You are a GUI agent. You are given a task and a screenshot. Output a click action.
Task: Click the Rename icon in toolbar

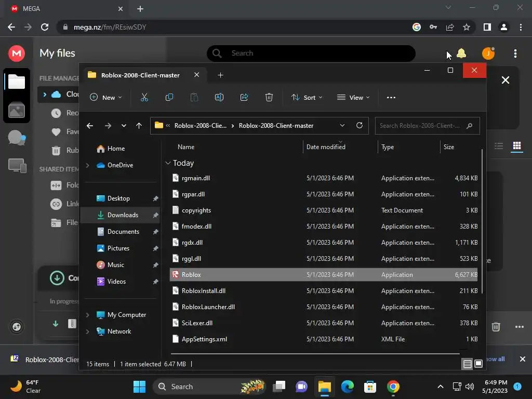[219, 97]
